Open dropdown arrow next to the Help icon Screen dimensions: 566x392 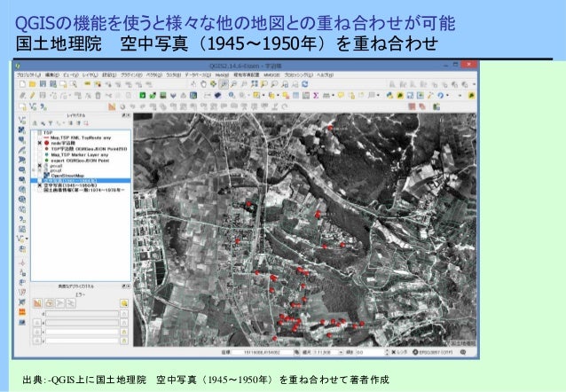(x=448, y=95)
